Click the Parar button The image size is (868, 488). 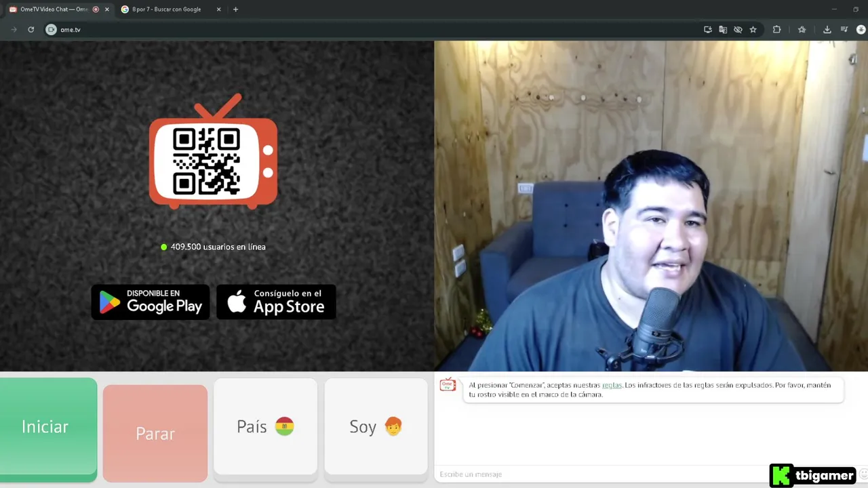(x=155, y=434)
